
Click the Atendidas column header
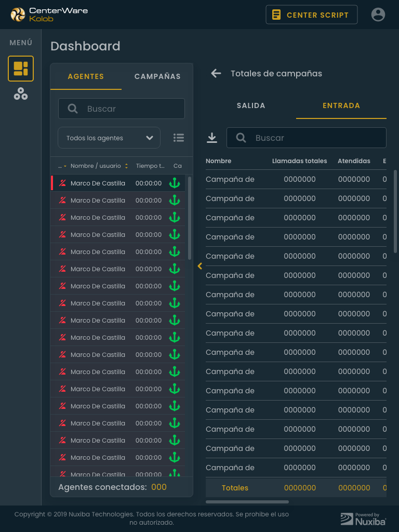[354, 161]
